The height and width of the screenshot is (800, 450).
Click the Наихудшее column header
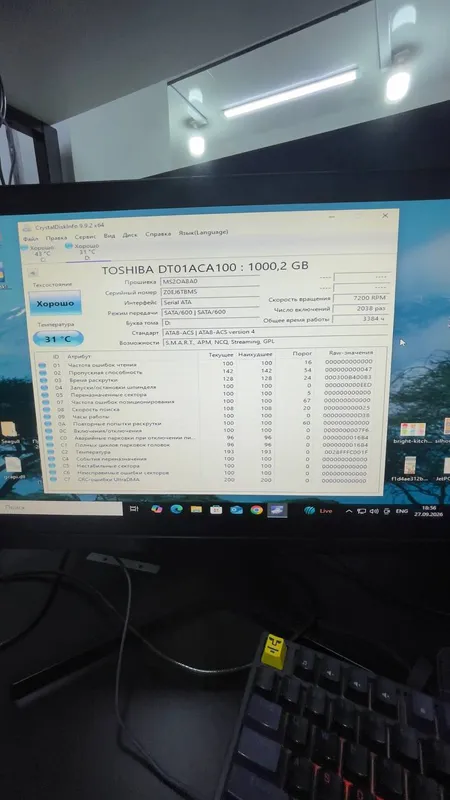tap(255, 354)
